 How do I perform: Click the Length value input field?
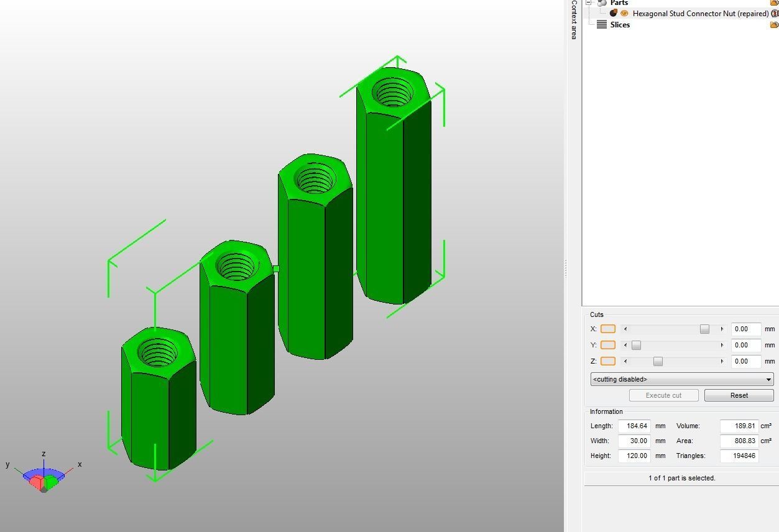[x=634, y=426]
